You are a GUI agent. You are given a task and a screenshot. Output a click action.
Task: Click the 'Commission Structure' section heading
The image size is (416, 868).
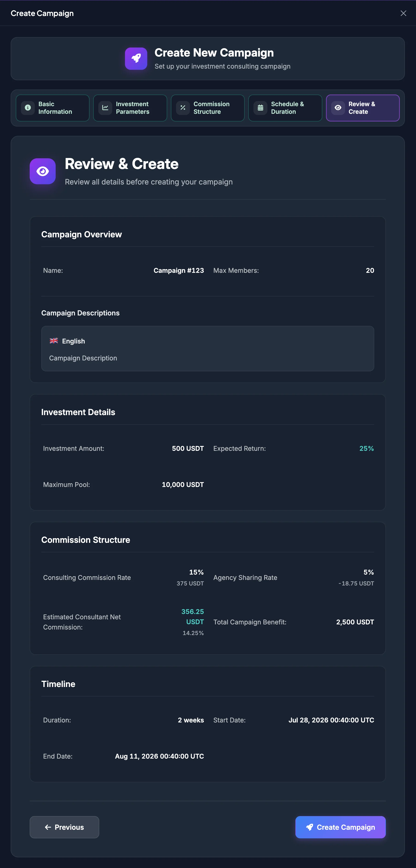86,540
